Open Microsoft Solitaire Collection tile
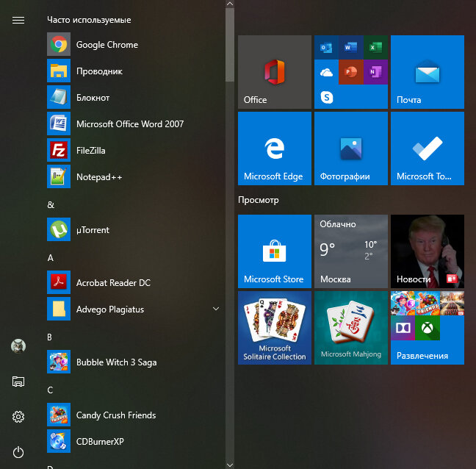This screenshot has width=476, height=469. coord(275,328)
